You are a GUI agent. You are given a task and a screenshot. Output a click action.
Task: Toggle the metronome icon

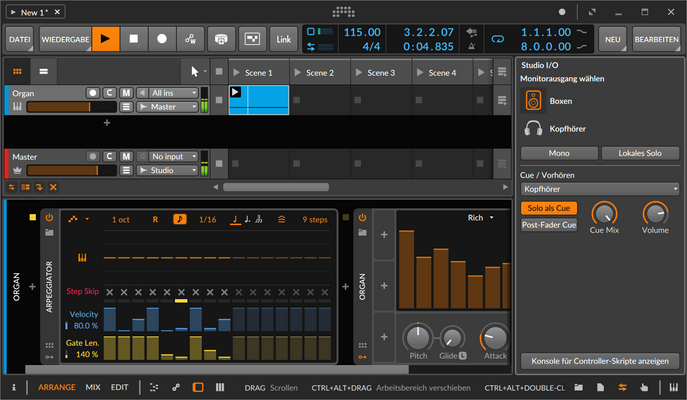[472, 46]
